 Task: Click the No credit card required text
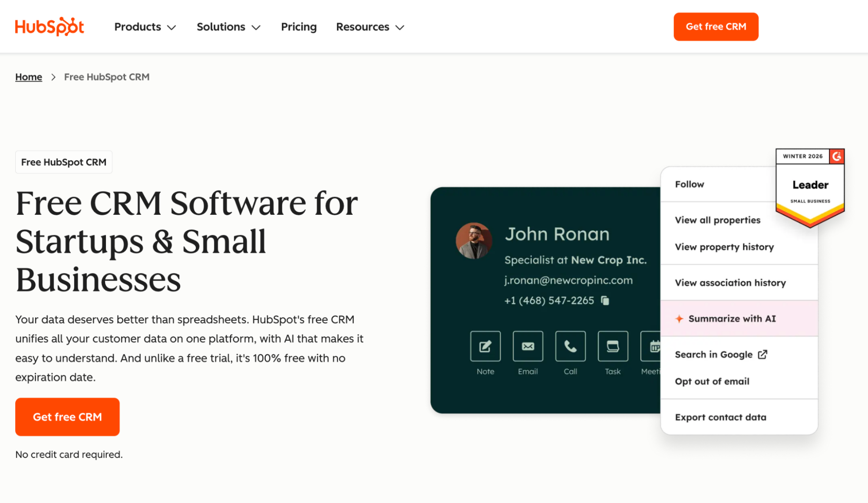(x=69, y=454)
